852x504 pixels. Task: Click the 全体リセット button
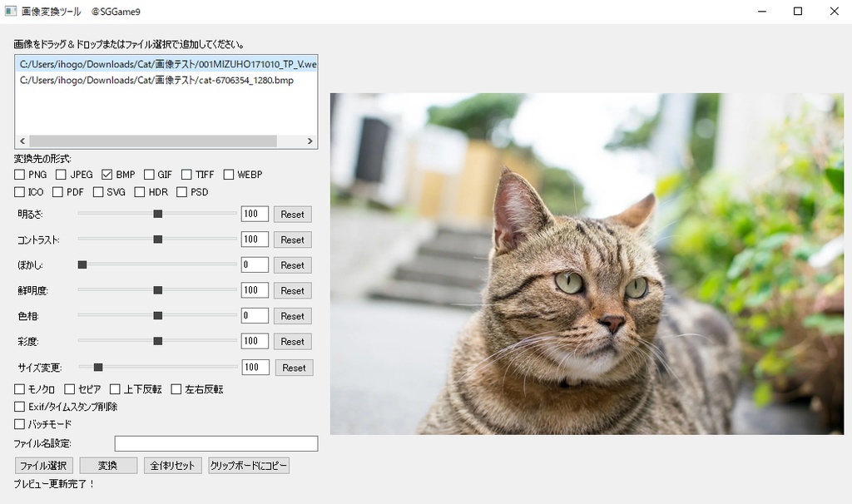173,466
